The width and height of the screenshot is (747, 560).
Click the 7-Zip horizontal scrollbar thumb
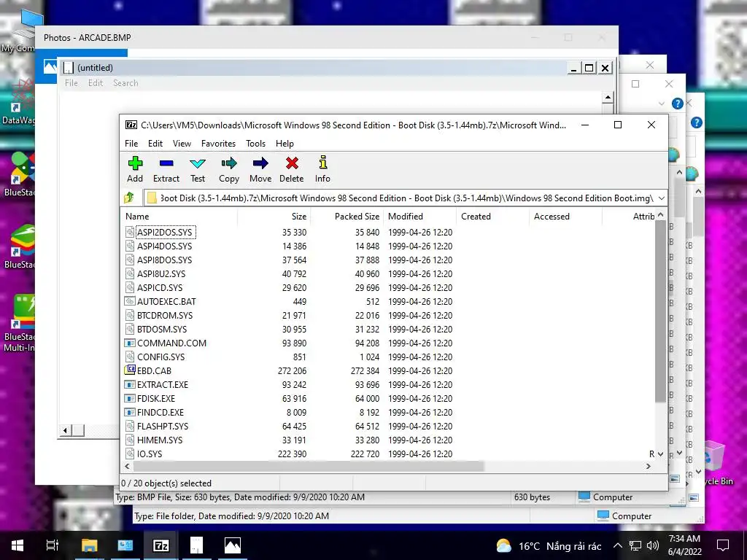[309, 466]
